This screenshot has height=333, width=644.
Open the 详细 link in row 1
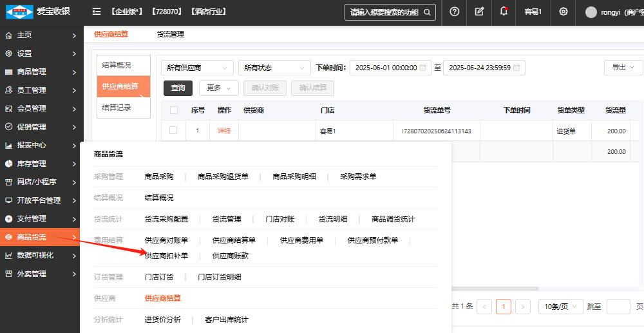224,131
